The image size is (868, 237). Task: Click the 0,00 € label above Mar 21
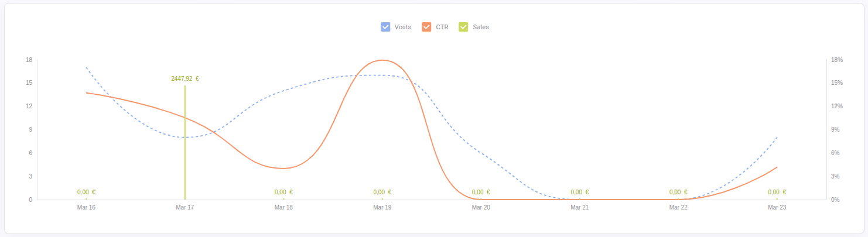click(579, 192)
